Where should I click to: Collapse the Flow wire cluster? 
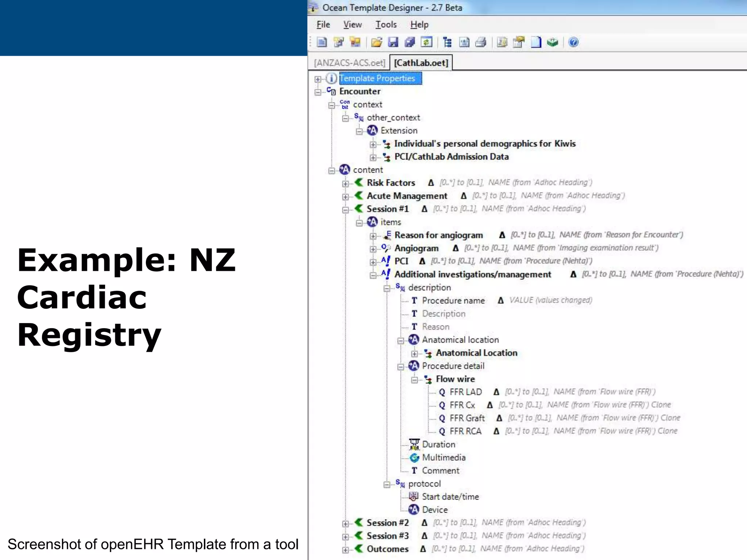(415, 380)
